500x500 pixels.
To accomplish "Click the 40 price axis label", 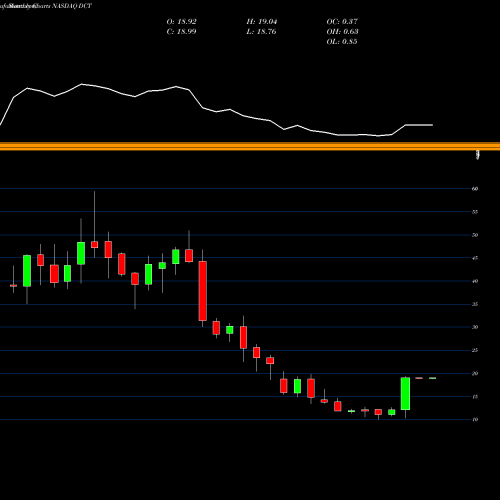I will [475, 281].
